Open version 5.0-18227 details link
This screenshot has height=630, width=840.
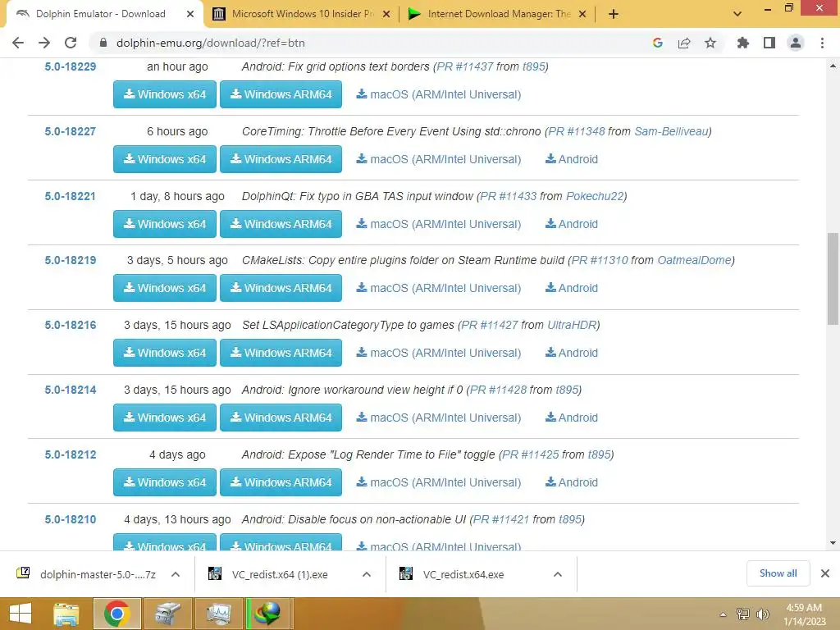coord(71,131)
